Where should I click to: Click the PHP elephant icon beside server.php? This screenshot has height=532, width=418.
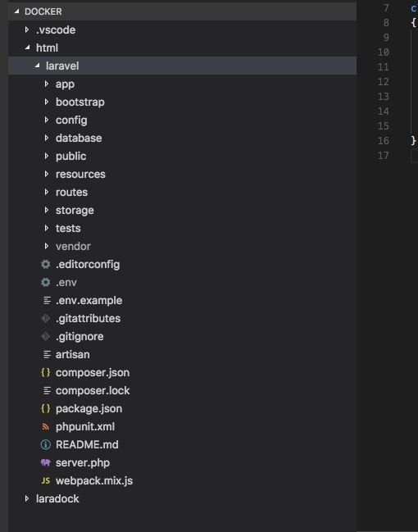[45, 462]
